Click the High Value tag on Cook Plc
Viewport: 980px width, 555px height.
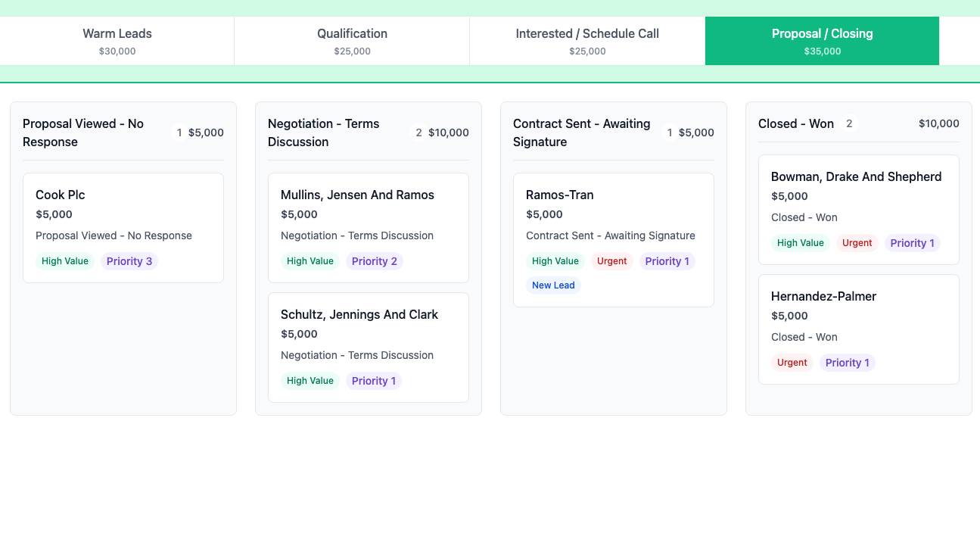coord(64,260)
